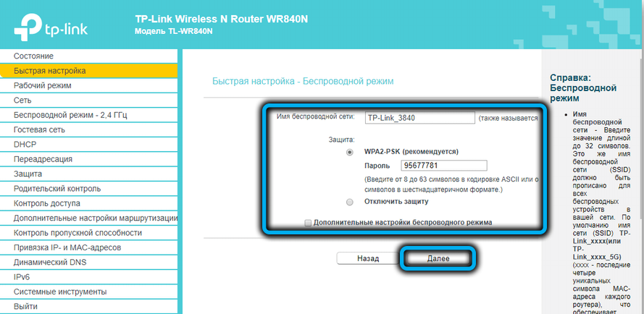Go to Динамический DNS settings

coord(51,262)
